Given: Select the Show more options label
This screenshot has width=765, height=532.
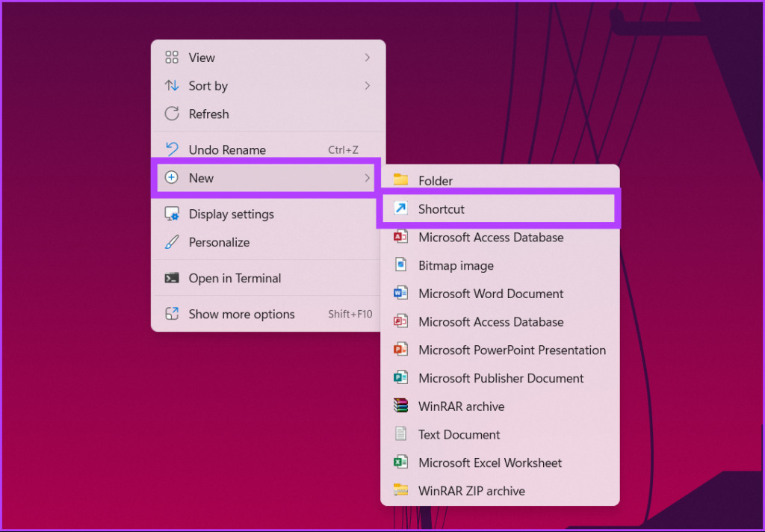Looking at the screenshot, I should coord(241,315).
